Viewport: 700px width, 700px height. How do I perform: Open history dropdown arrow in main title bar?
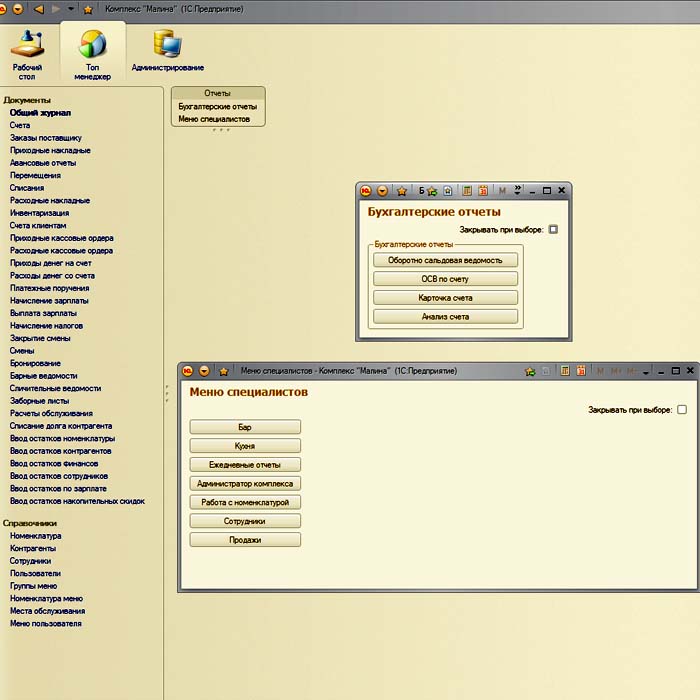[70, 8]
